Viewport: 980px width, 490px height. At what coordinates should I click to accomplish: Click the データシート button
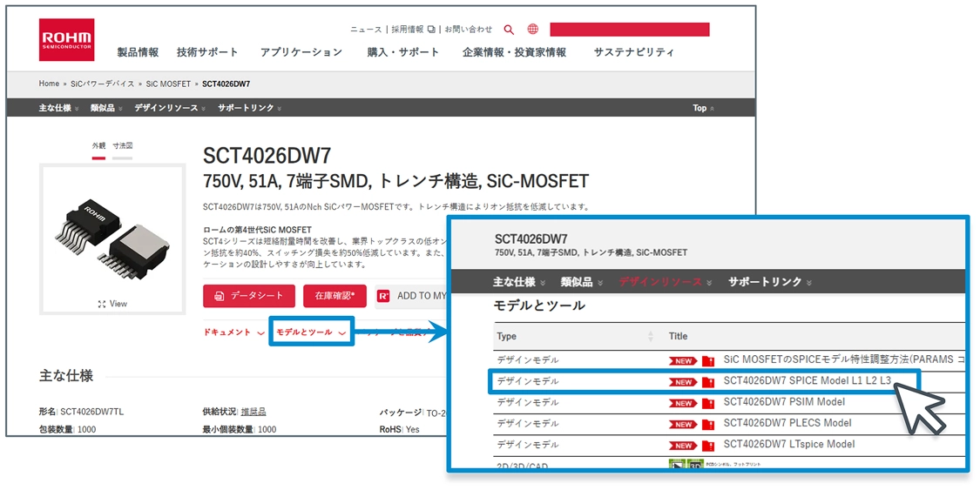[x=249, y=296]
